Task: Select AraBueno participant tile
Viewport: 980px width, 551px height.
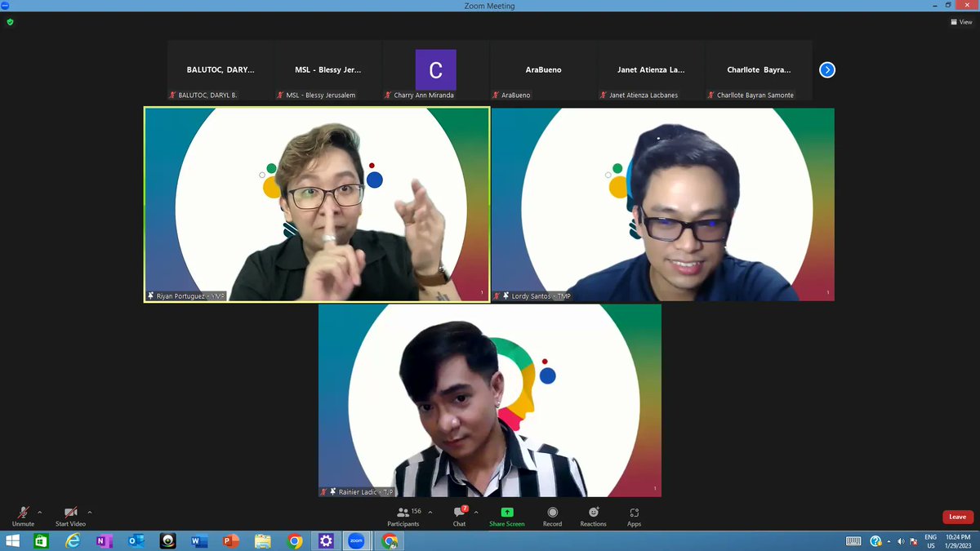Action: [544, 70]
